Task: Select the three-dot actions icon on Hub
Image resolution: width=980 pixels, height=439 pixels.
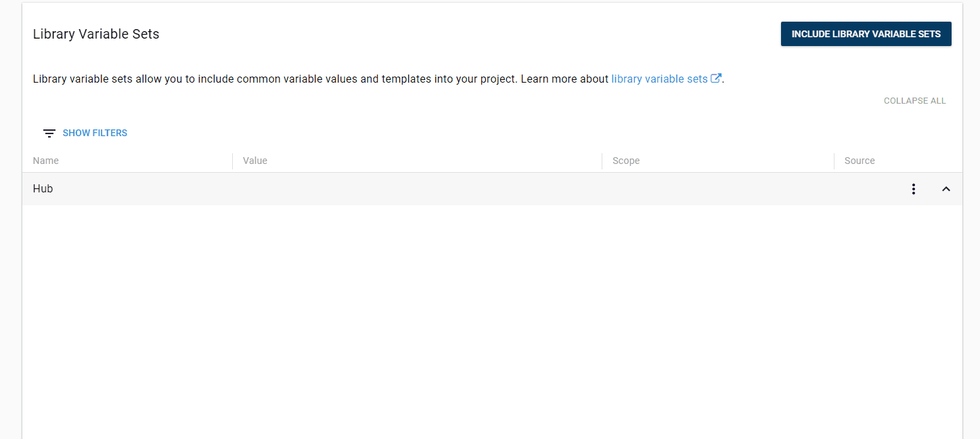Action: point(914,188)
